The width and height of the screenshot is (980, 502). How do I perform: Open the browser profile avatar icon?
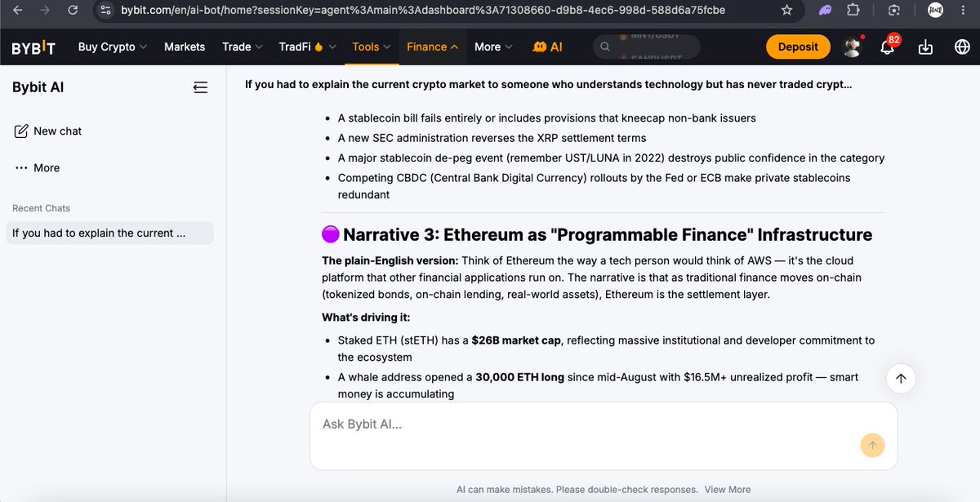point(936,11)
